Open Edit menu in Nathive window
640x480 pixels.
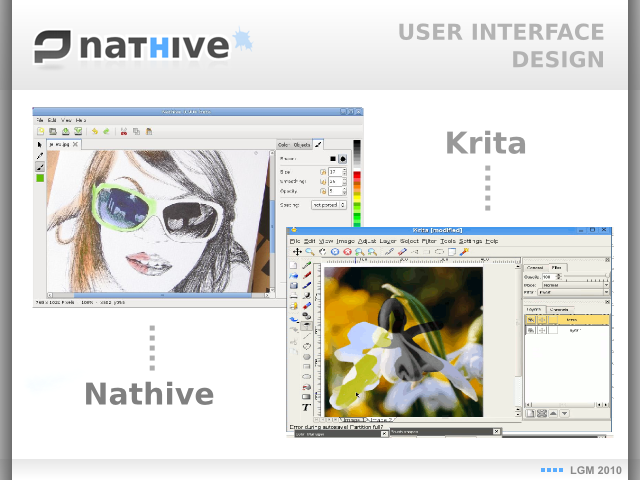coord(52,120)
